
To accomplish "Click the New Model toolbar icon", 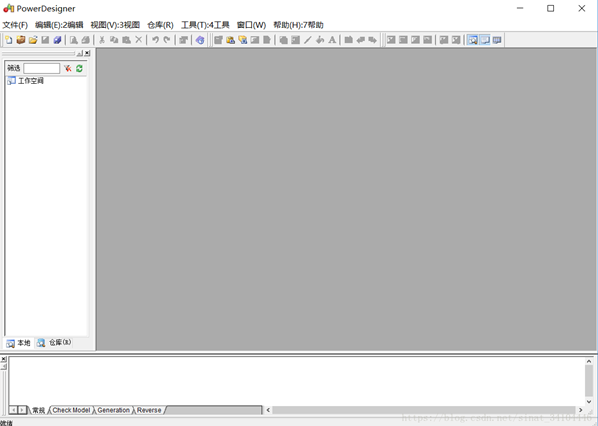I will click(8, 40).
